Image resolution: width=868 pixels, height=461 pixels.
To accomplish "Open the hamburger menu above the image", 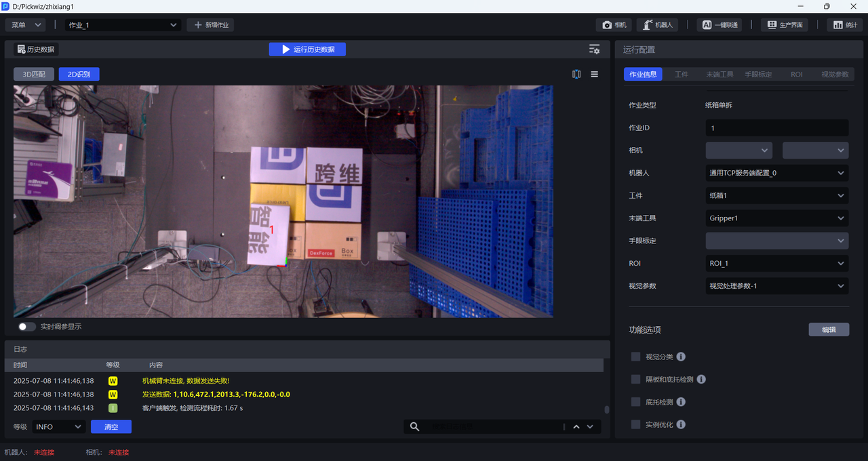I will click(x=595, y=75).
